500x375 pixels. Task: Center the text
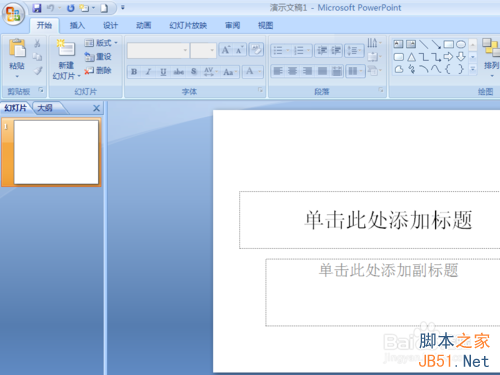pyautogui.click(x=292, y=71)
